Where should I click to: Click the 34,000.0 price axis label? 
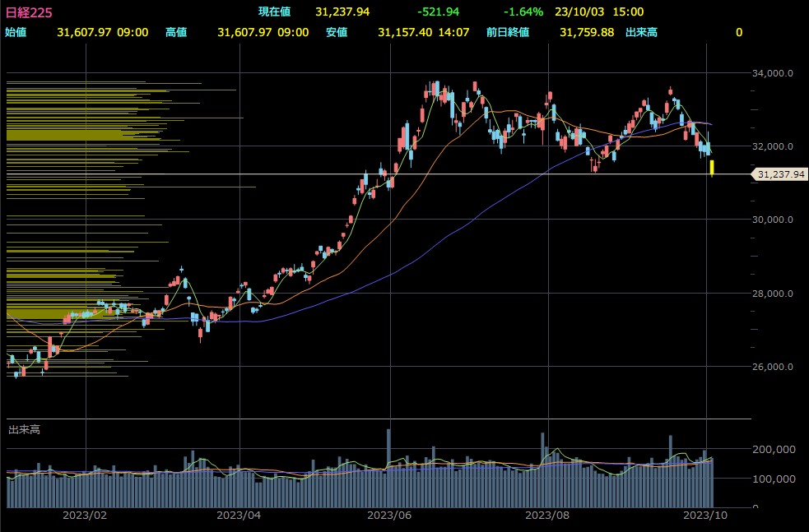point(773,73)
